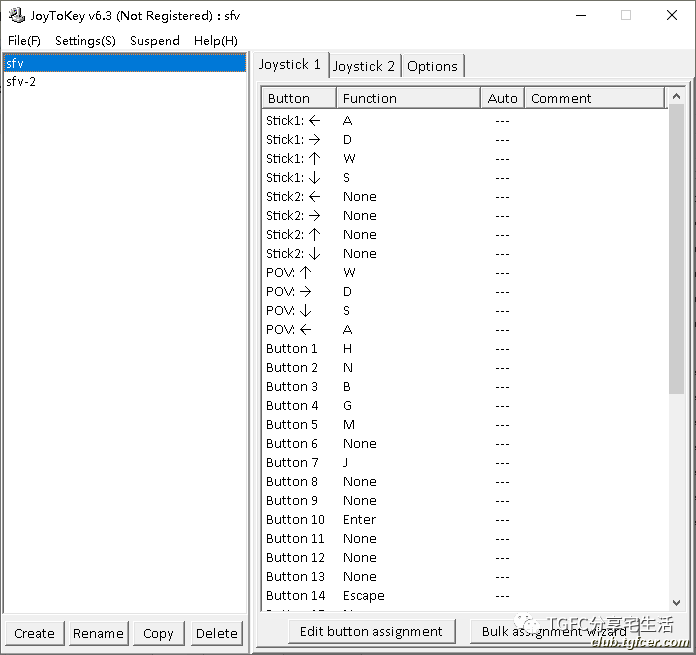
Task: Click the M function of Button 5
Action: tap(349, 425)
